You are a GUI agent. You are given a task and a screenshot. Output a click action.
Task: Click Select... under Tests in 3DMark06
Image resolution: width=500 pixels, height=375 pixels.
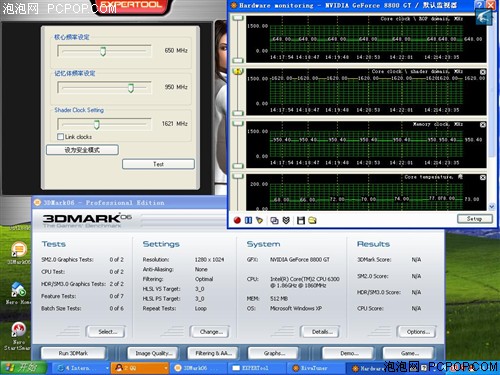tap(106, 332)
